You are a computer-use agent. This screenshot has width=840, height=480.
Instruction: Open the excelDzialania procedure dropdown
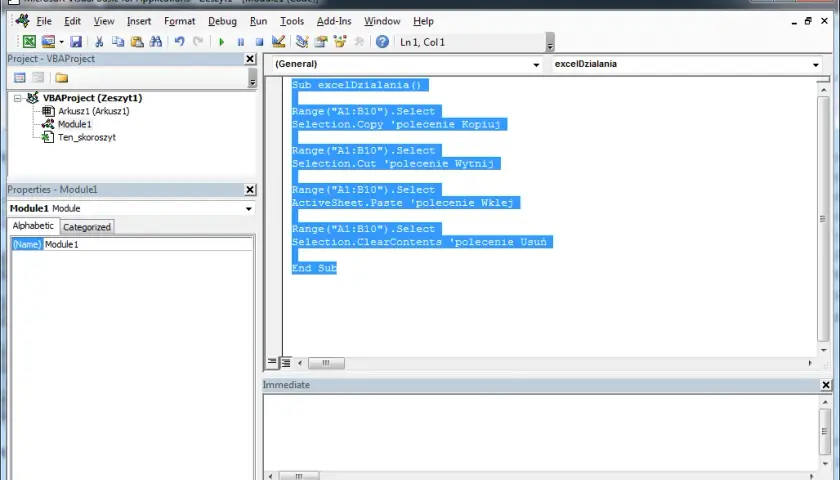pyautogui.click(x=815, y=64)
